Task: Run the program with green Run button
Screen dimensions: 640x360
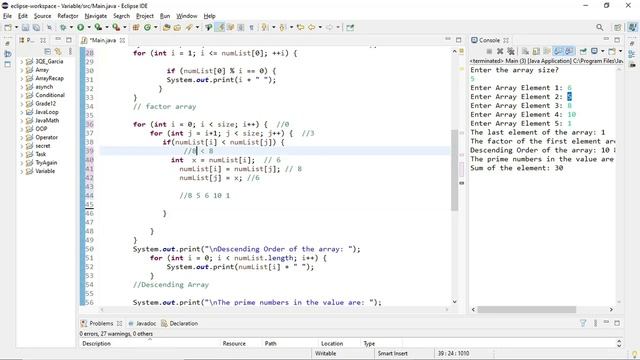Action: tap(80, 27)
